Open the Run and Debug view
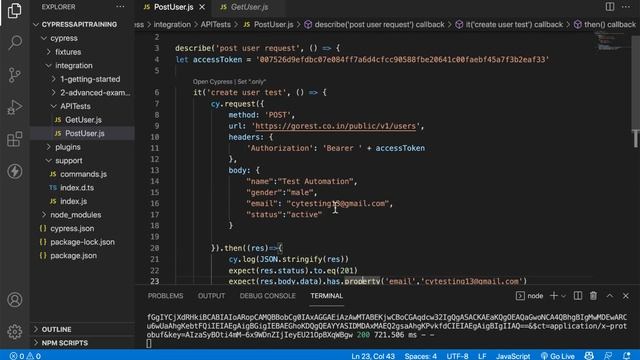Screen dimensions: 640x360 click(x=15, y=107)
